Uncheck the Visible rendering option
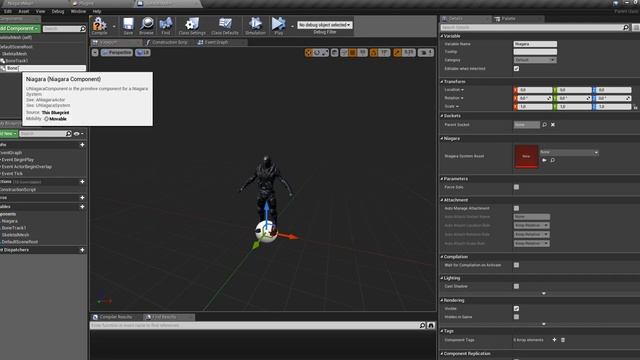This screenshot has width=640, height=360. 516,309
